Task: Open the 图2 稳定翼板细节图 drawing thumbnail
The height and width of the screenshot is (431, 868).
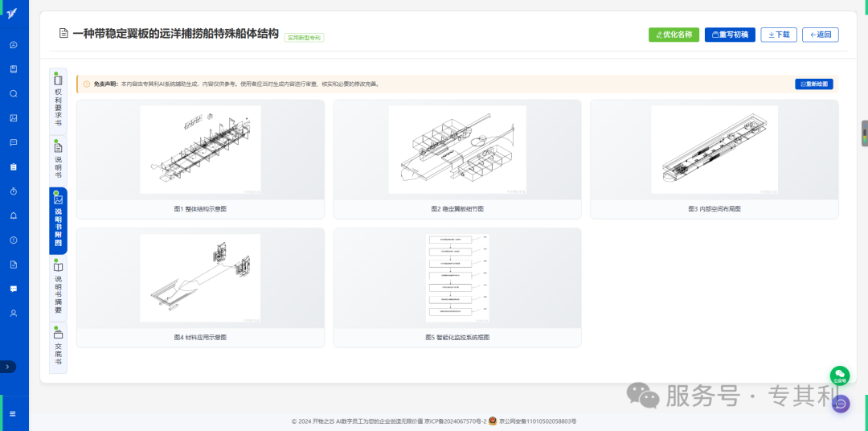Action: tap(457, 150)
